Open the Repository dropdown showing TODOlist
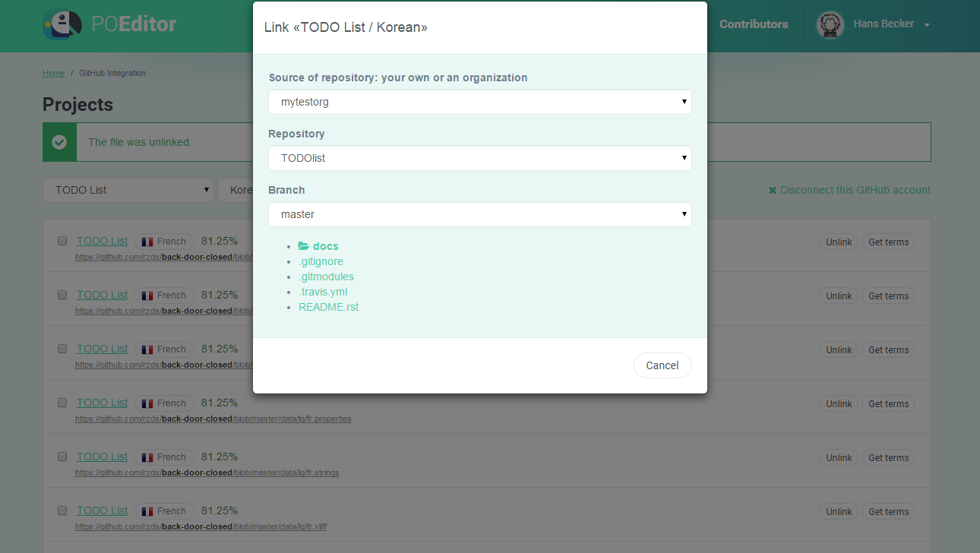 coord(480,158)
